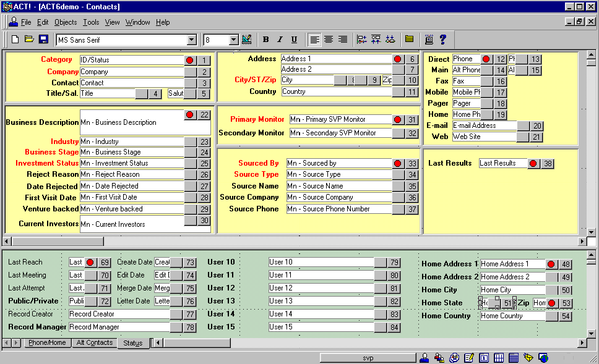599x364 pixels.
Task: Click the tab strip scroll-right arrow
Action: (15, 342)
